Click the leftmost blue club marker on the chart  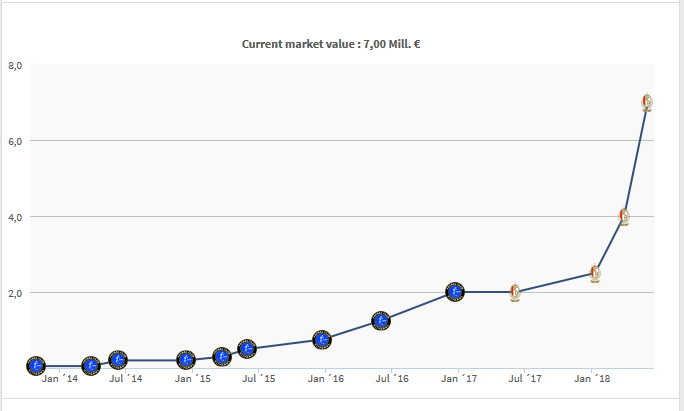click(x=35, y=366)
